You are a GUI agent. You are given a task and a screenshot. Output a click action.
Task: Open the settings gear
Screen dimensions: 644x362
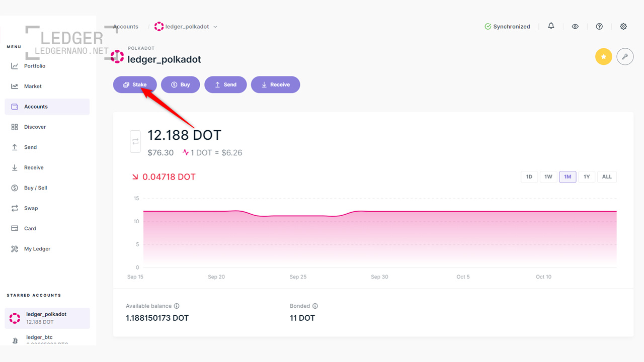[x=623, y=26]
